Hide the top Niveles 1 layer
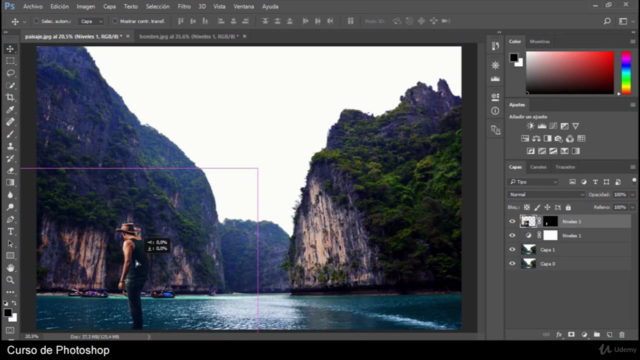Screen dimensions: 640x360 pyautogui.click(x=512, y=222)
